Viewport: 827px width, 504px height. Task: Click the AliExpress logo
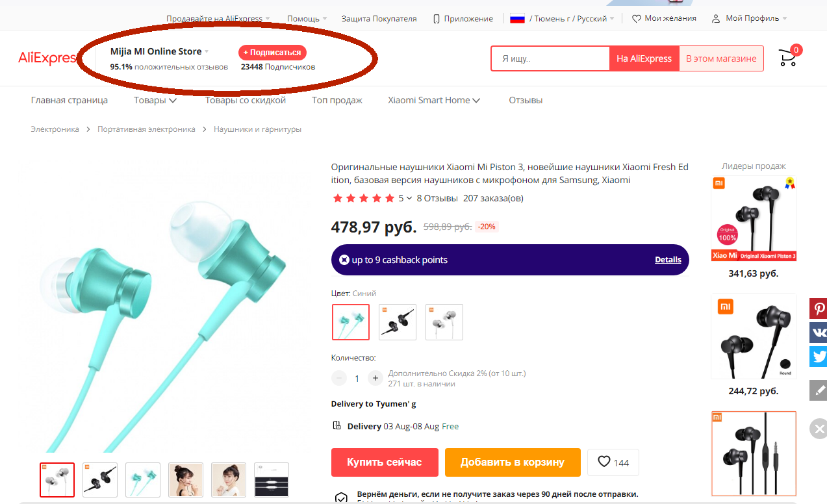pos(47,58)
